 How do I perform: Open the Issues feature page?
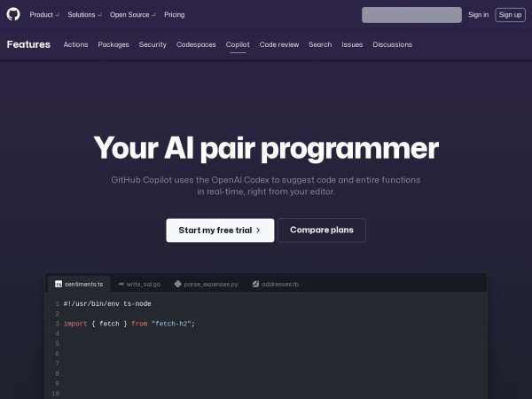352,44
